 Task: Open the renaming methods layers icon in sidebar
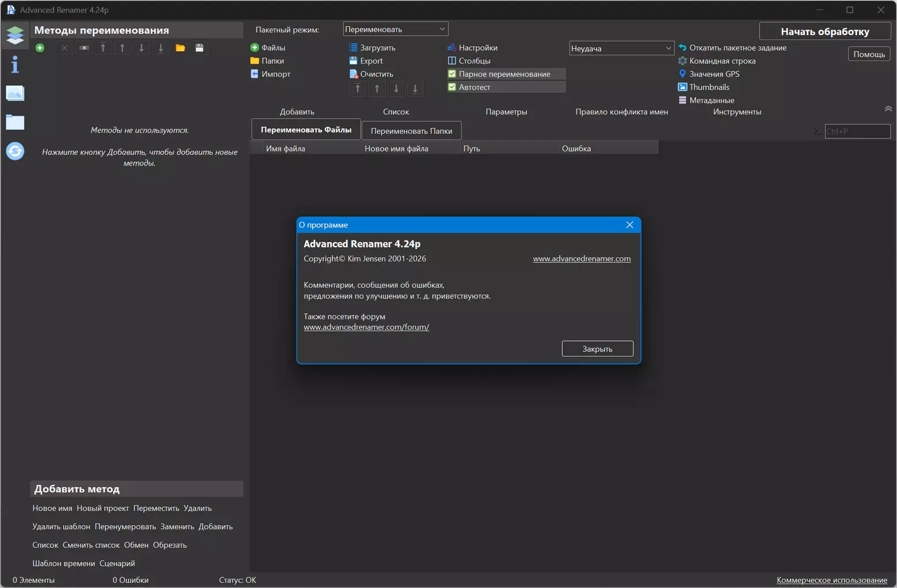click(15, 35)
